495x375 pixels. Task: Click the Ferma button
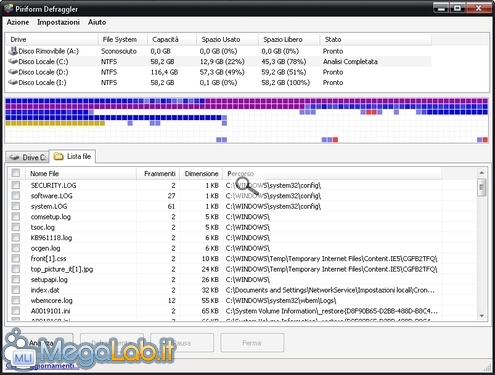(252, 343)
